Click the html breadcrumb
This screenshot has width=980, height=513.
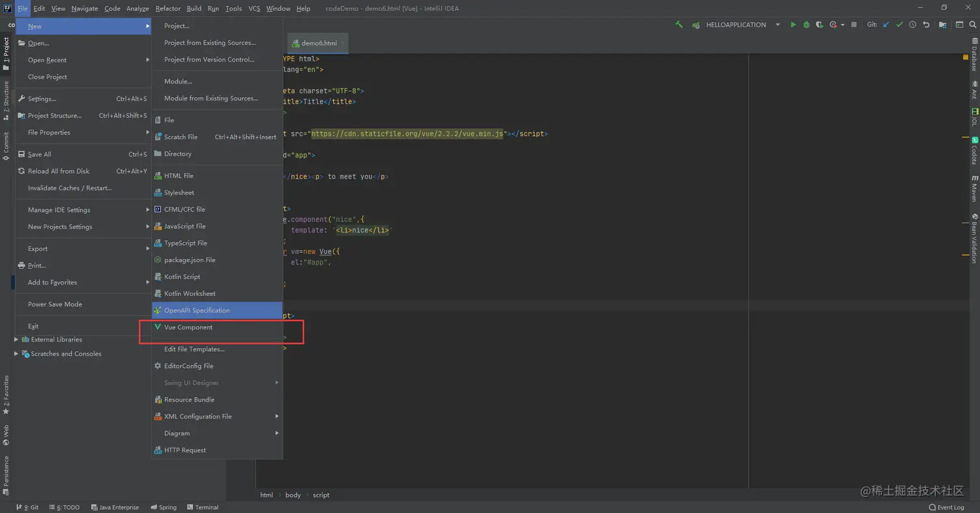[266, 495]
